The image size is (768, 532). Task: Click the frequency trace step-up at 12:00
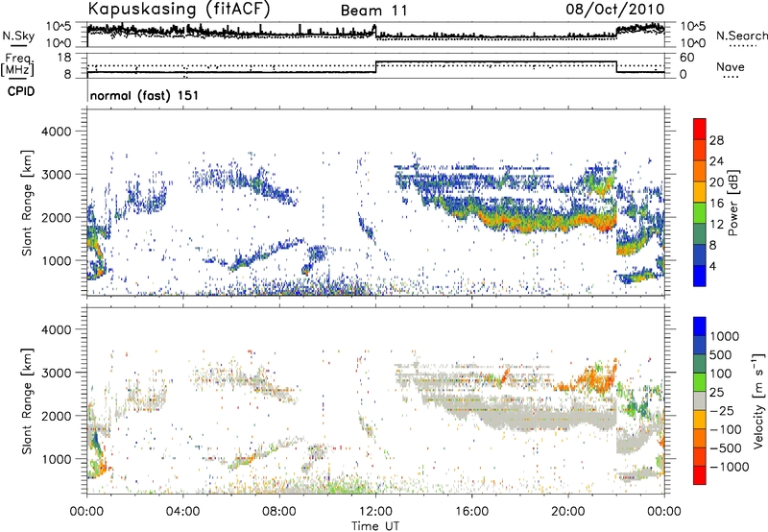375,67
